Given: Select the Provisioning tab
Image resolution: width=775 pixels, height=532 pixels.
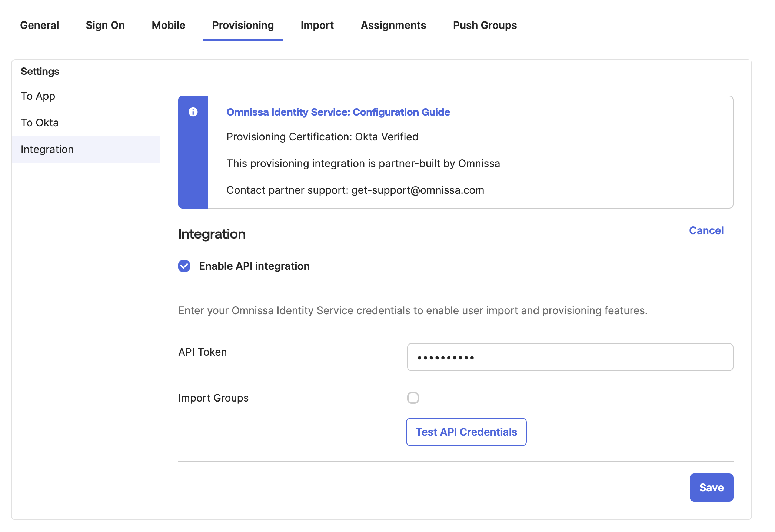Looking at the screenshot, I should [x=243, y=25].
